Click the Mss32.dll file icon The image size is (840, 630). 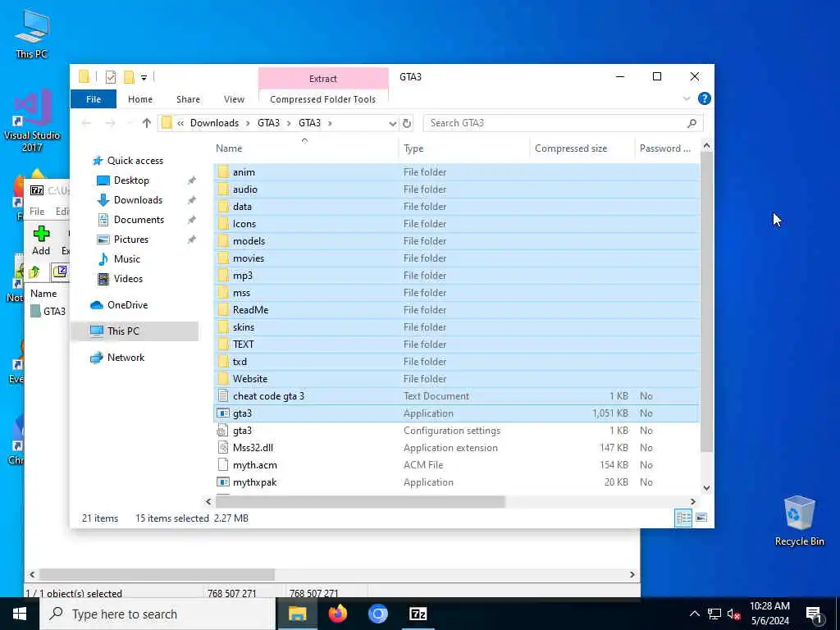[x=223, y=447]
